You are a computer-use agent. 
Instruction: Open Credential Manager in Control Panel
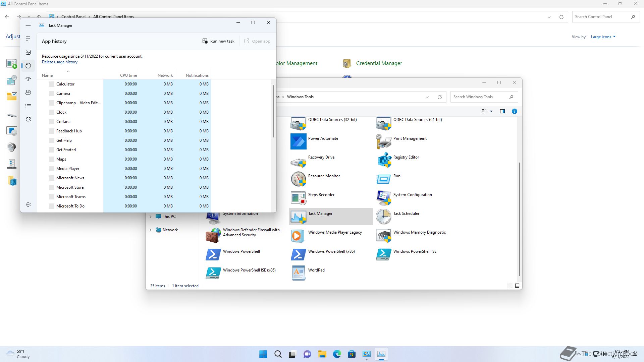tap(372, 63)
